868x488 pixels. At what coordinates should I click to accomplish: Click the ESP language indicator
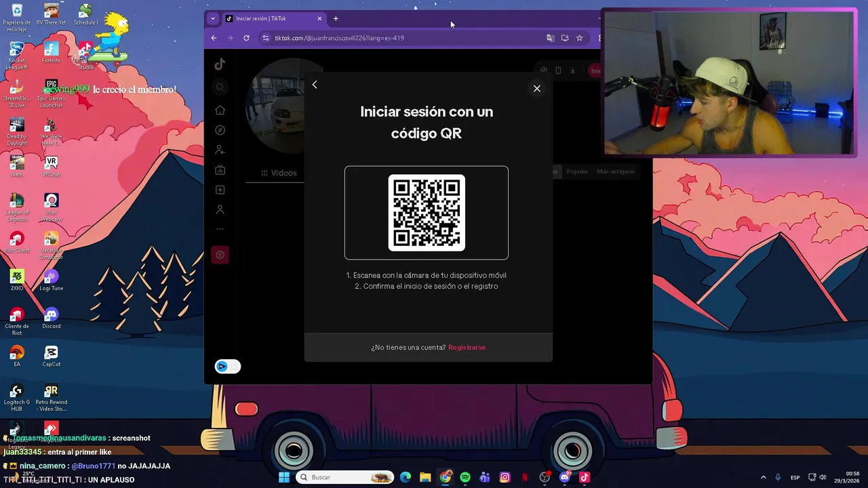pos(795,477)
